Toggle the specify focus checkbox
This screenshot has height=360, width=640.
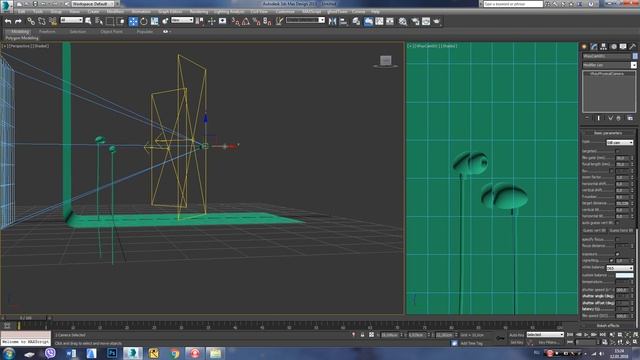coord(617,239)
